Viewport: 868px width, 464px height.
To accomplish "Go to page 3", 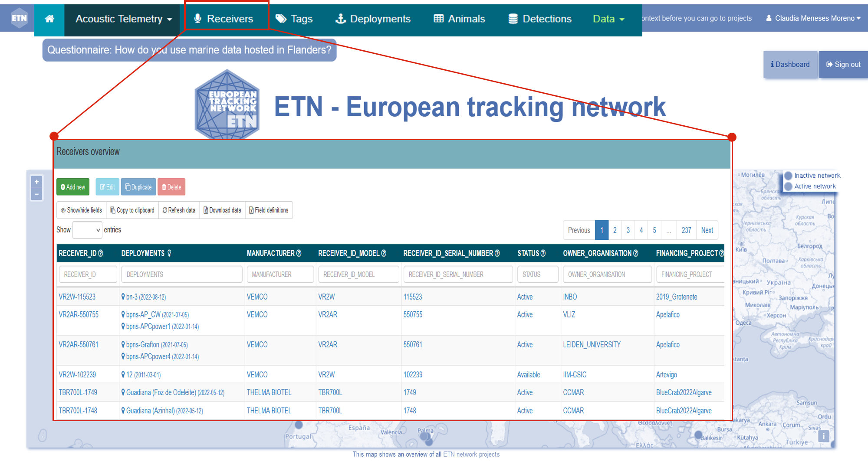I will pos(628,230).
